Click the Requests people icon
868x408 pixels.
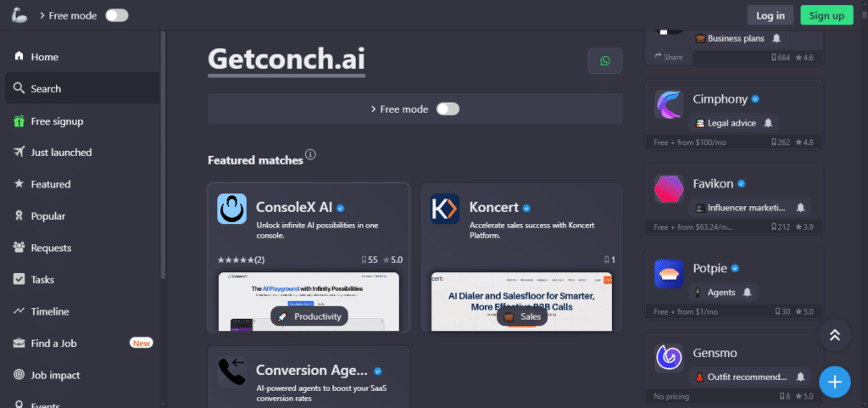pos(19,248)
